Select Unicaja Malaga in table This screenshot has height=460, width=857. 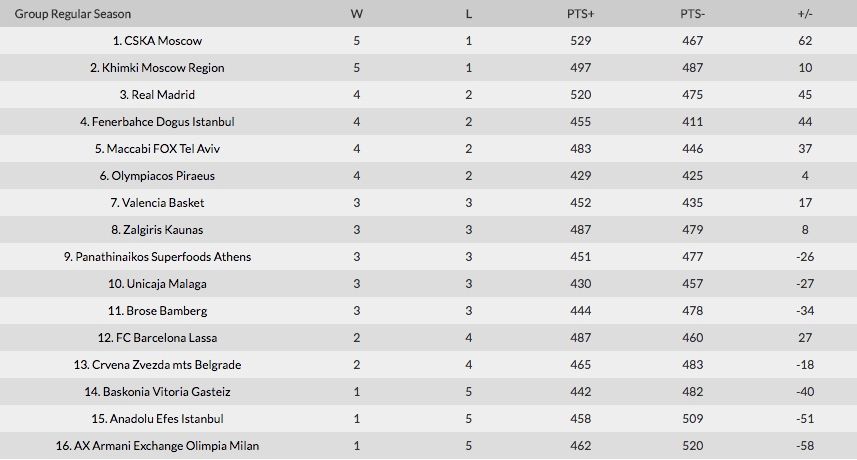pos(164,284)
